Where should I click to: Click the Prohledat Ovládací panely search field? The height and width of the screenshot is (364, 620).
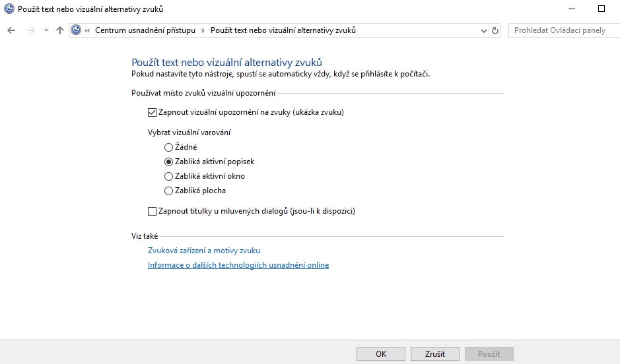565,30
